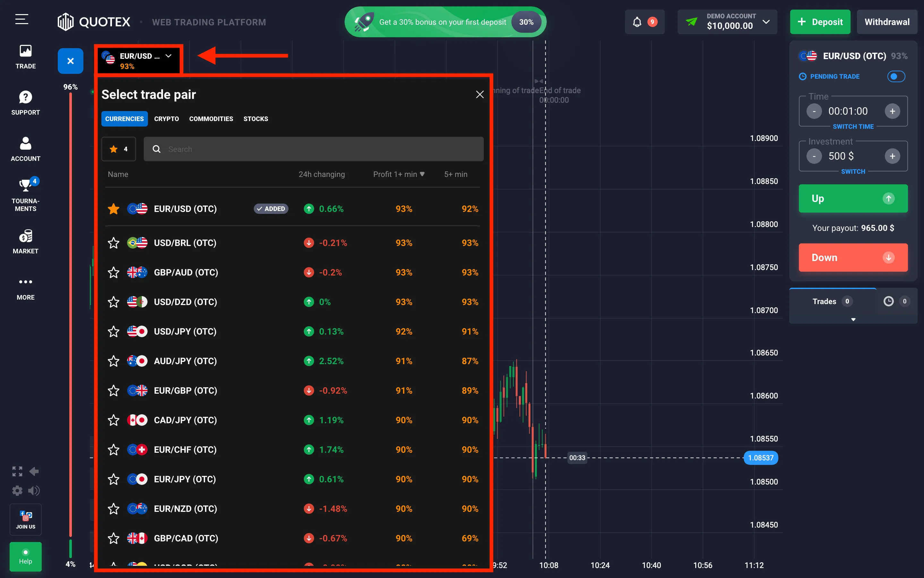This screenshot has width=924, height=578.
Task: Place a Down trade
Action: tap(853, 258)
